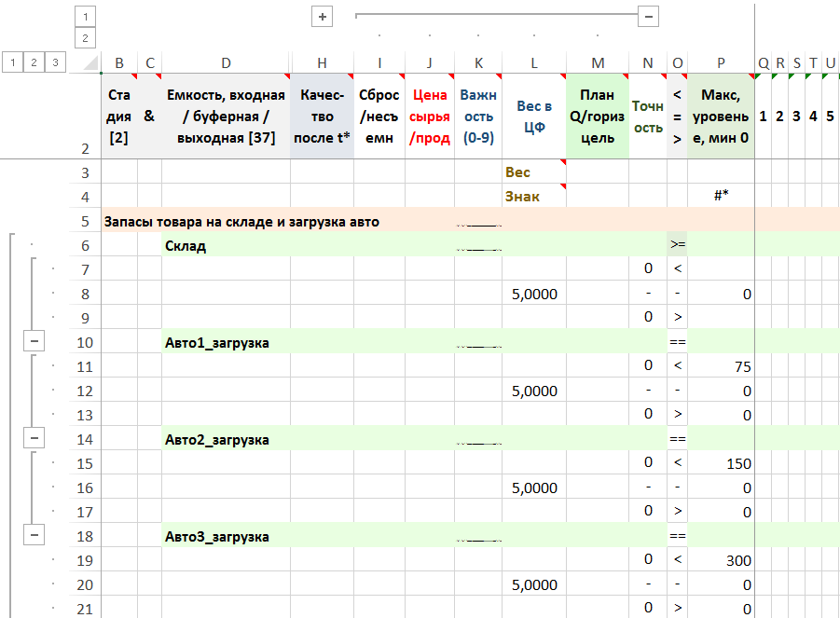Click the select-all corner triangle
The width and height of the screenshot is (840, 618).
(93, 63)
